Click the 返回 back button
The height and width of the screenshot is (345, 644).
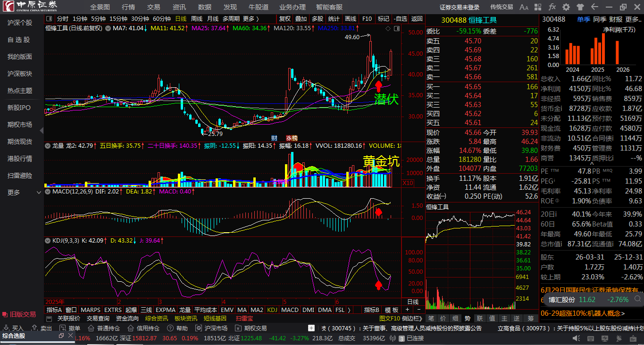(417, 19)
